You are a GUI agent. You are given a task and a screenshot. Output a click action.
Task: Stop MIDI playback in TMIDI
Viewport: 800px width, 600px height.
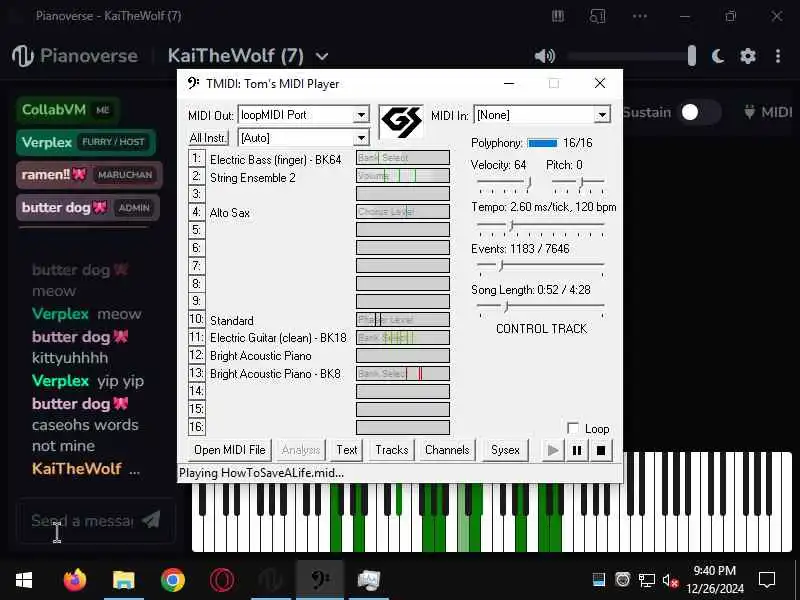click(601, 451)
